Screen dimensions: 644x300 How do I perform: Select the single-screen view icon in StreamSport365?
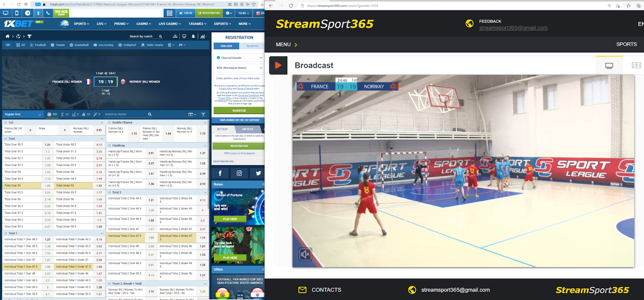pos(609,66)
